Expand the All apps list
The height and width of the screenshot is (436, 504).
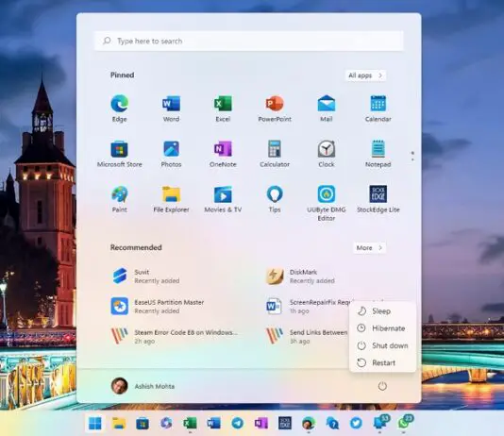(365, 75)
